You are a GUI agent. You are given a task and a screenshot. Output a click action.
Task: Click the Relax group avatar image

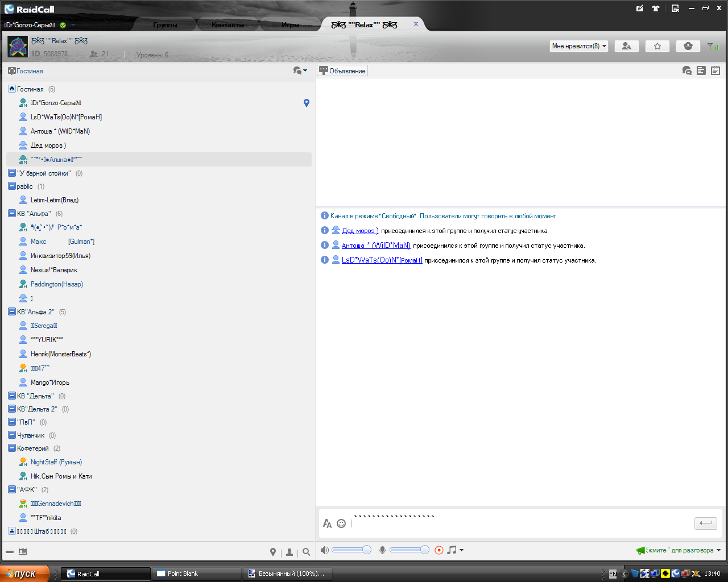pos(18,47)
